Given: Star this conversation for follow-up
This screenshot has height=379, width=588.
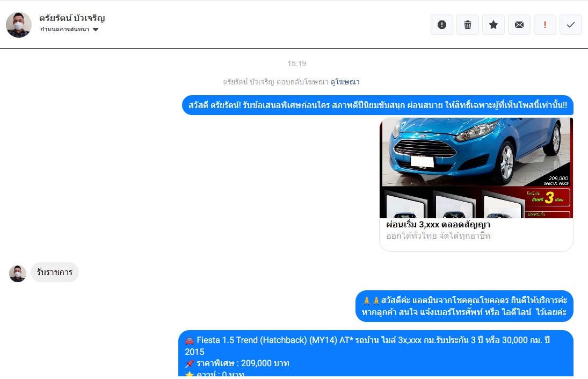Looking at the screenshot, I should click(493, 25).
